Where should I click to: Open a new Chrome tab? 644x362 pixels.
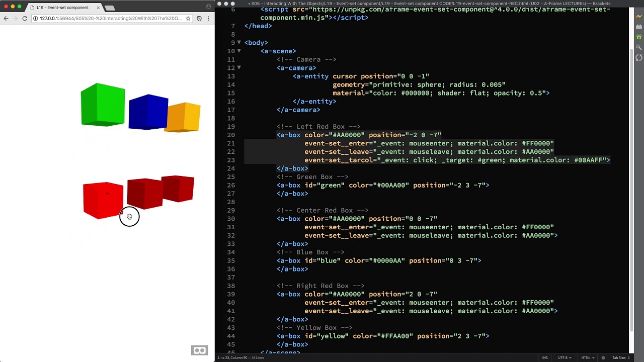tap(110, 8)
